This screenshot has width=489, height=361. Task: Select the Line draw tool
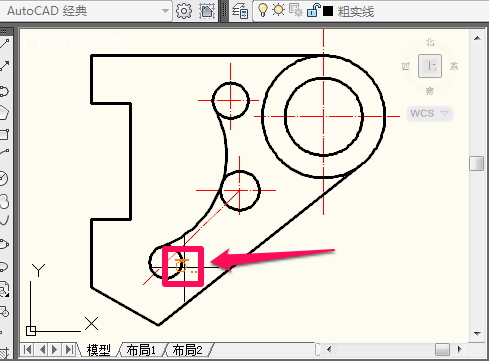(x=4, y=44)
